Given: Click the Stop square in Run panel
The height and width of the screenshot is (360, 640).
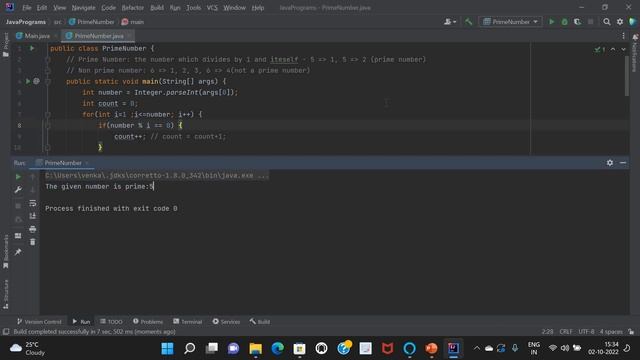Looking at the screenshot, I should pyautogui.click(x=18, y=206).
